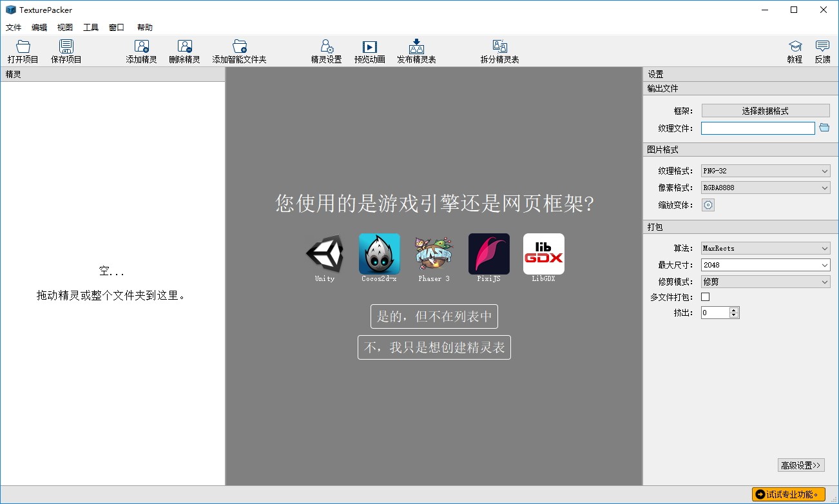Click 图片格式 section header
The height and width of the screenshot is (504, 839).
click(741, 150)
